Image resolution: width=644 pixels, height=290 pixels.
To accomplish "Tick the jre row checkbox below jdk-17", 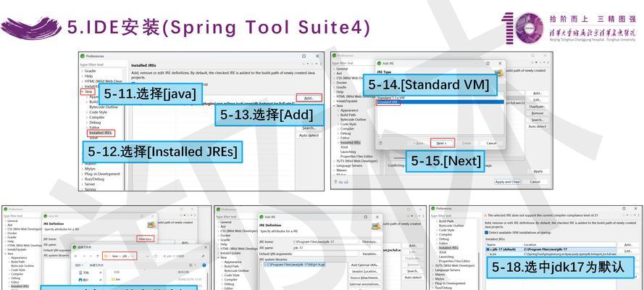I will tap(488, 254).
